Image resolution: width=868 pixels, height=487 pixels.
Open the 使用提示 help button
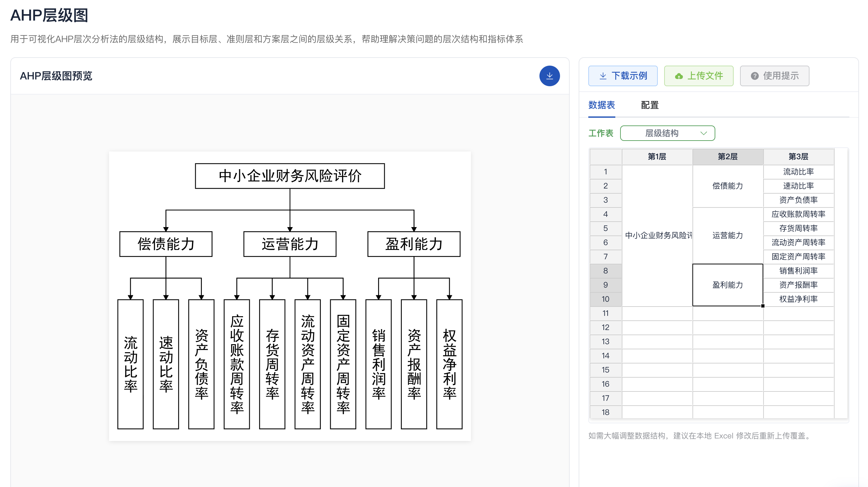click(774, 76)
